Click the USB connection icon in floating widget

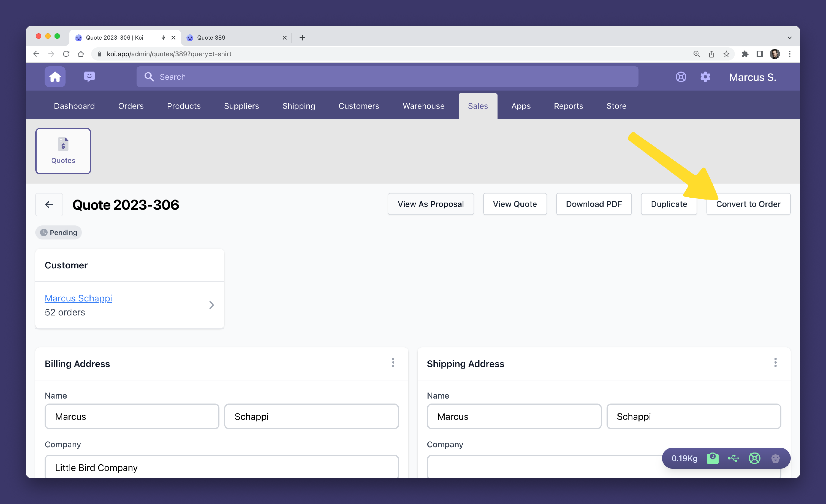[733, 458]
